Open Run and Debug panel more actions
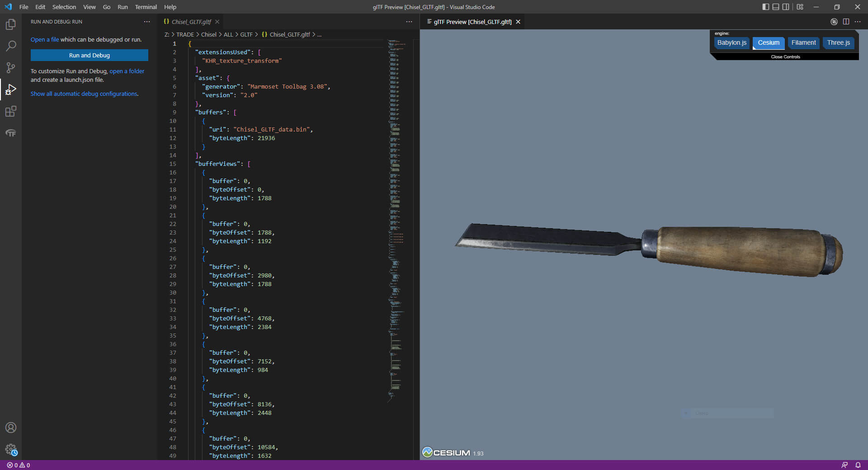 pyautogui.click(x=147, y=22)
